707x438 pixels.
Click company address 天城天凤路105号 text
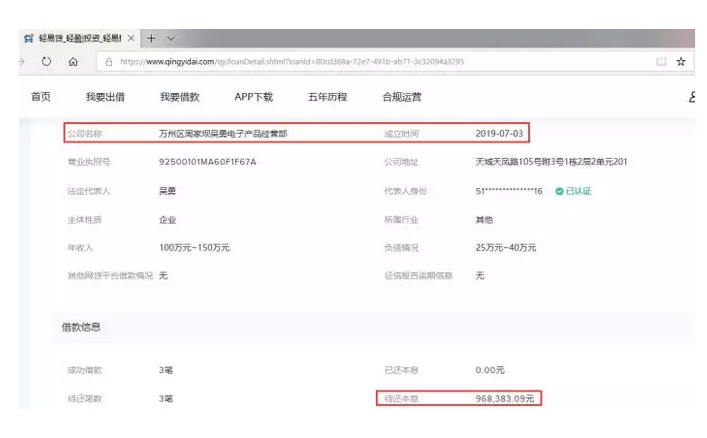pos(551,161)
